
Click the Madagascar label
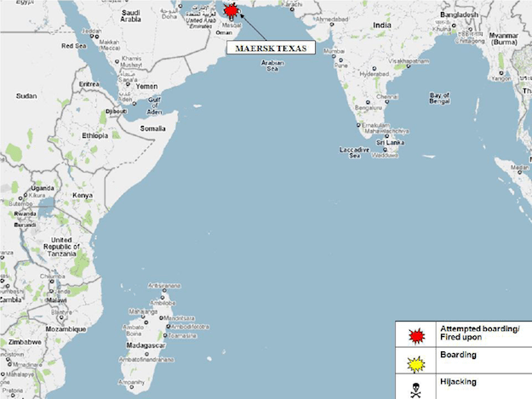click(146, 345)
